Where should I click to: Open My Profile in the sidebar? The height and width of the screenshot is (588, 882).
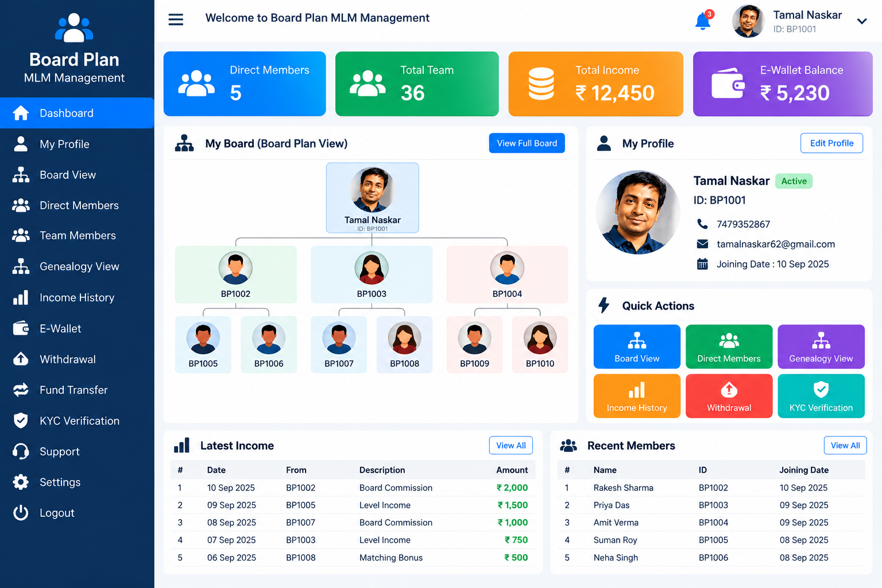77,144
